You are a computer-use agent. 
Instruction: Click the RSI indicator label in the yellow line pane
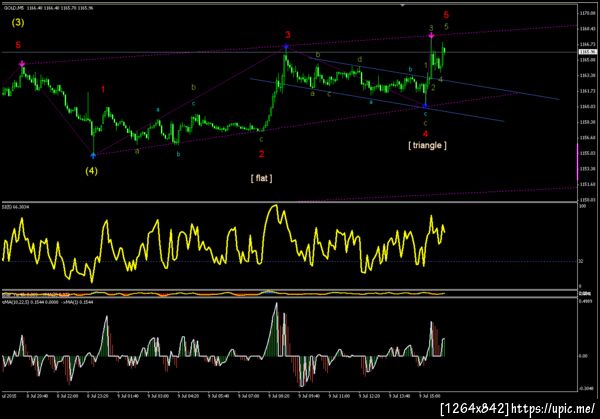click(x=16, y=207)
